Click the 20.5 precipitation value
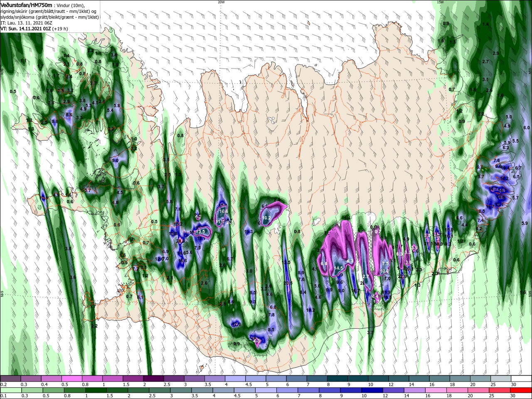Viewport: 532px width, 399px height. tap(288, 283)
